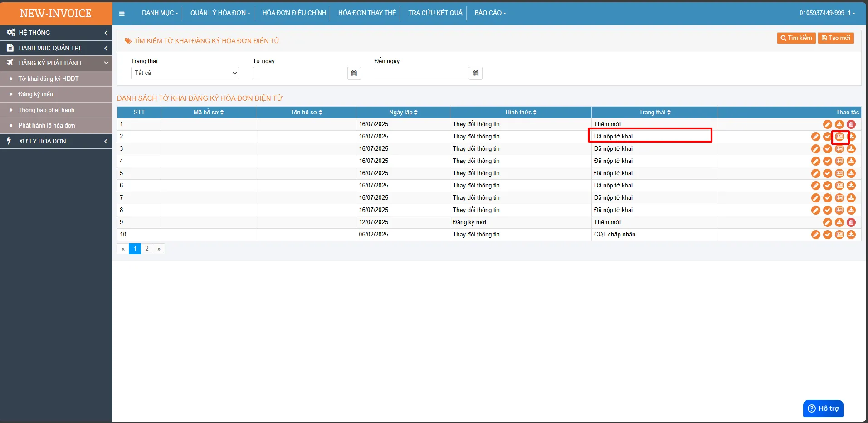Expand the DANH MỤC top menu

(x=160, y=13)
